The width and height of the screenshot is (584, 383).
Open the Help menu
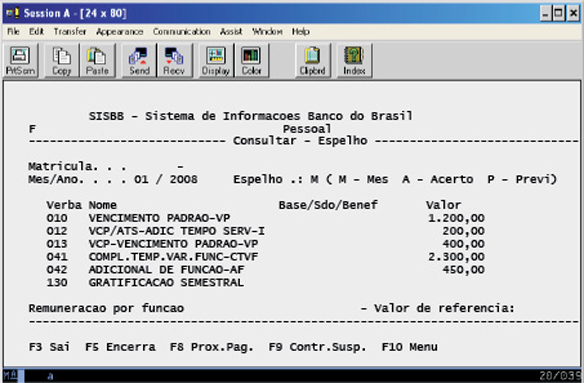301,32
